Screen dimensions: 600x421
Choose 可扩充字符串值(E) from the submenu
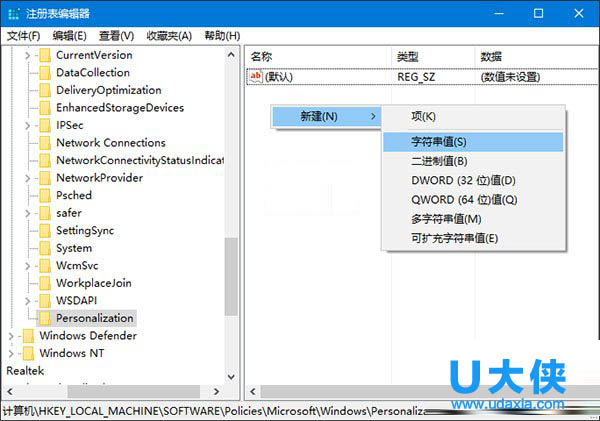[473, 238]
